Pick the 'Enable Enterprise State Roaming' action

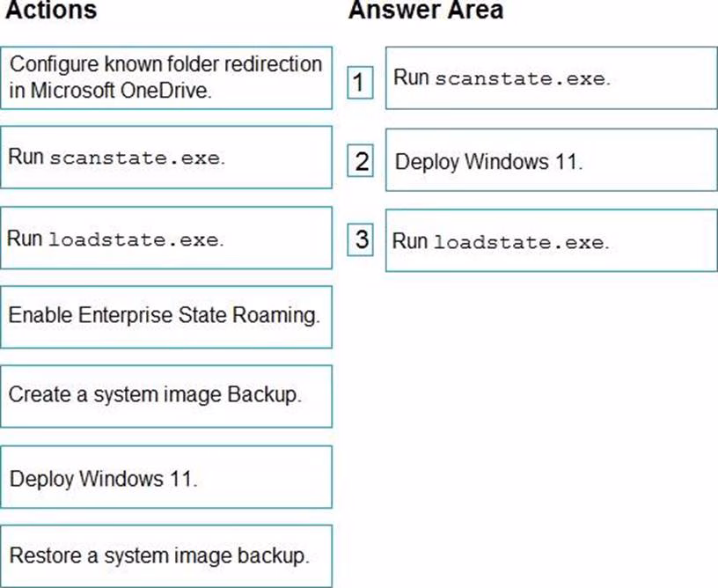point(166,315)
